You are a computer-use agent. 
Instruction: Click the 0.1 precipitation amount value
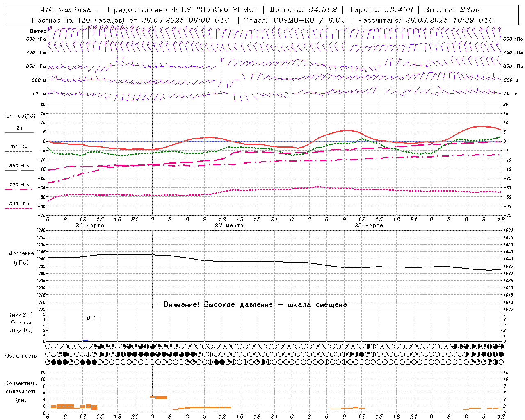coord(91,317)
